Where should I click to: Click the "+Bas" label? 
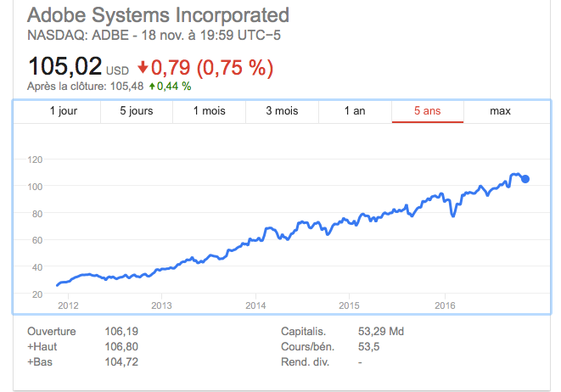tap(40, 362)
